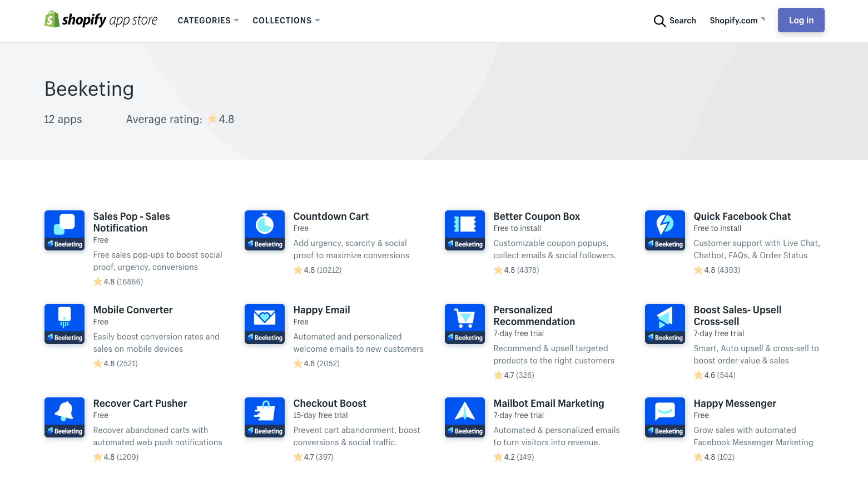Open the Countdown Cart app icon
The width and height of the screenshot is (868, 497).
click(265, 230)
